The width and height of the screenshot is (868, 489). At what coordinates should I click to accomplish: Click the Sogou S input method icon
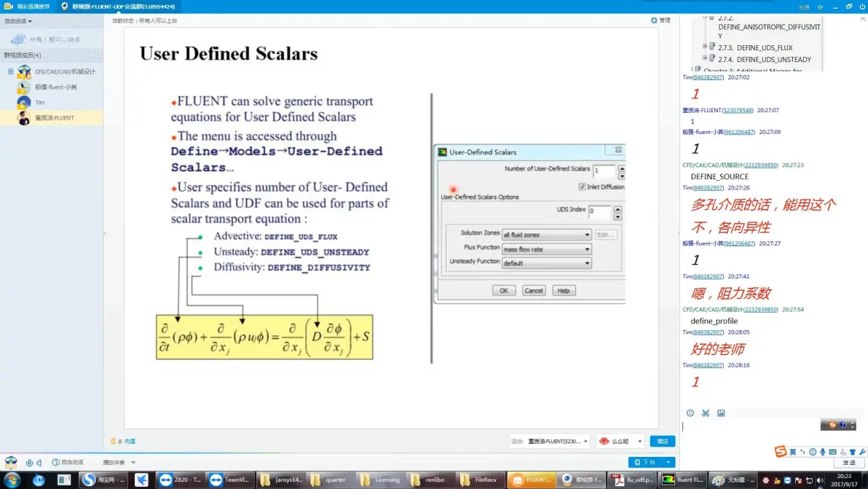tap(780, 451)
